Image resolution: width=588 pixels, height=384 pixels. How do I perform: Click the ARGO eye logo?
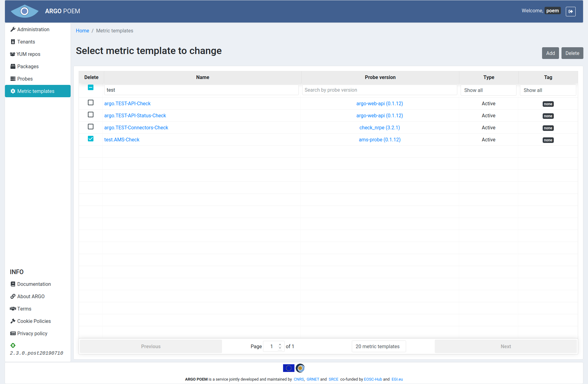(25, 11)
